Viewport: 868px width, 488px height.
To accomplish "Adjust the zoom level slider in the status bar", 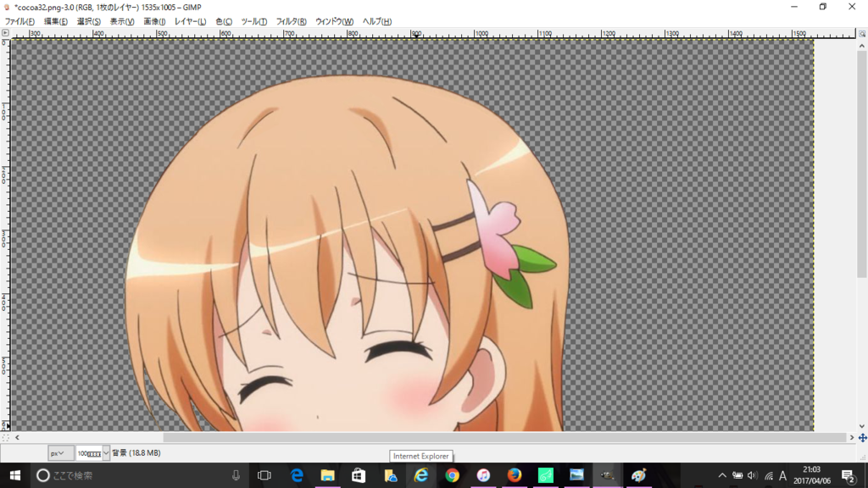I will coord(87,452).
